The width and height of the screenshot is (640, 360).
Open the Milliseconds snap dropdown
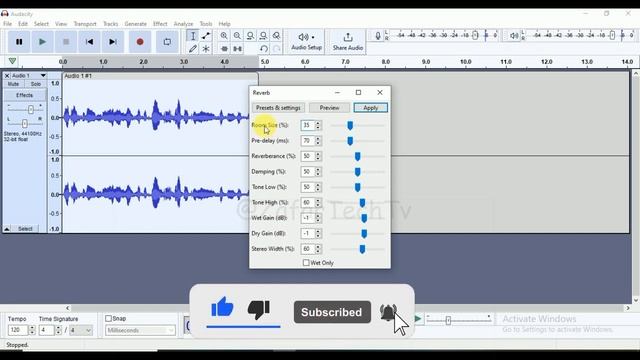click(140, 330)
